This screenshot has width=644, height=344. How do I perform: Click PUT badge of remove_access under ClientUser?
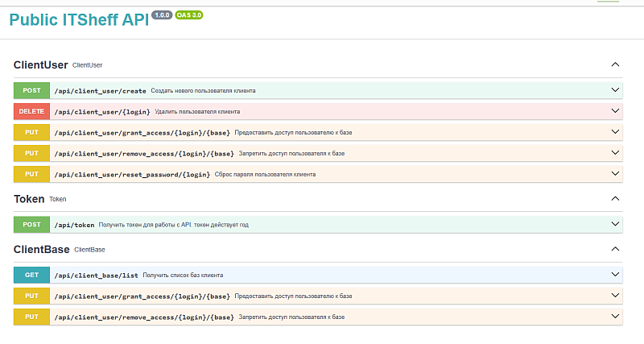point(31,153)
